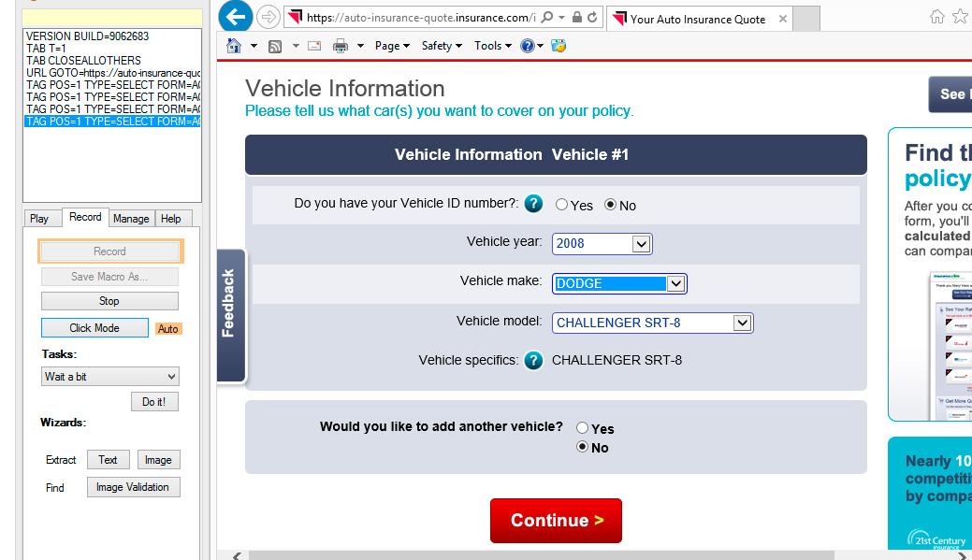The height and width of the screenshot is (560, 972).
Task: Click the Click Mode button
Action: click(94, 328)
